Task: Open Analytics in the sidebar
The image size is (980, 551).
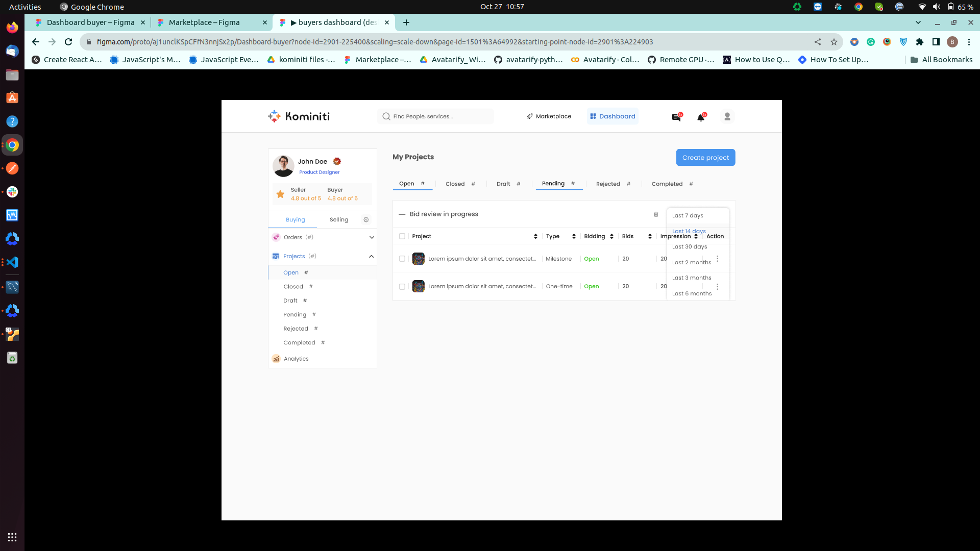Action: coord(296,359)
